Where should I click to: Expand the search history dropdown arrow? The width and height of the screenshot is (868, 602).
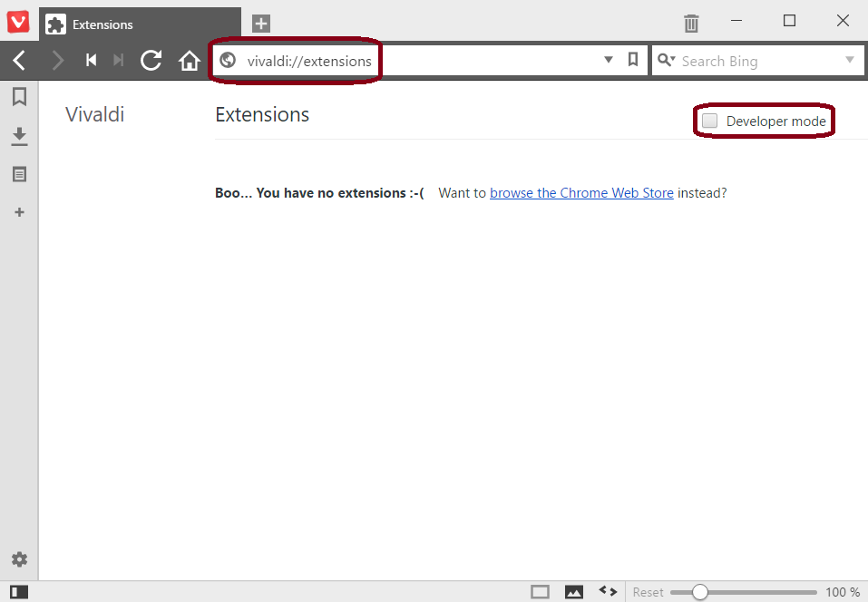(x=850, y=60)
